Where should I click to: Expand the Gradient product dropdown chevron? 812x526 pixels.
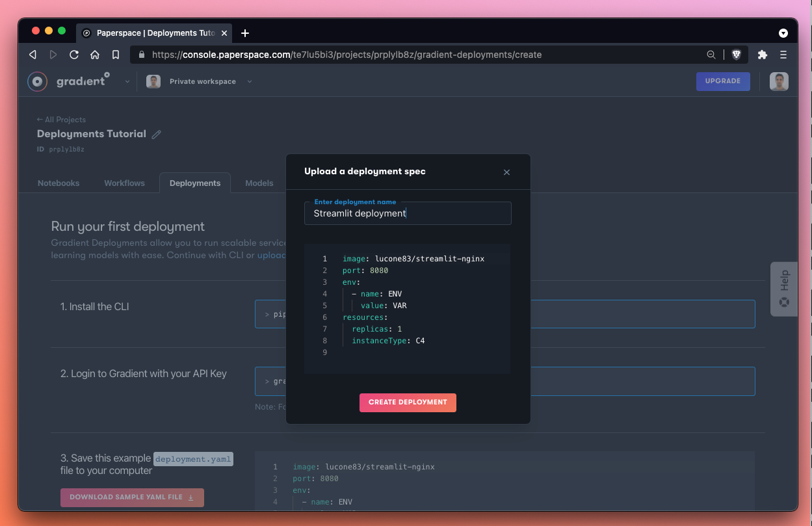pos(127,82)
